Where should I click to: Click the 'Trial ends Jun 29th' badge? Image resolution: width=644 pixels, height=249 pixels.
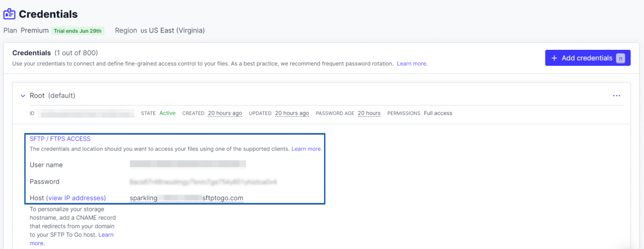point(78,31)
